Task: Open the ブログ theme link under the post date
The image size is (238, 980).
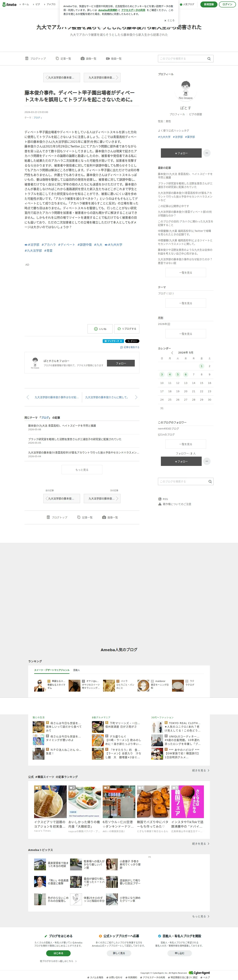Action: click(x=37, y=118)
